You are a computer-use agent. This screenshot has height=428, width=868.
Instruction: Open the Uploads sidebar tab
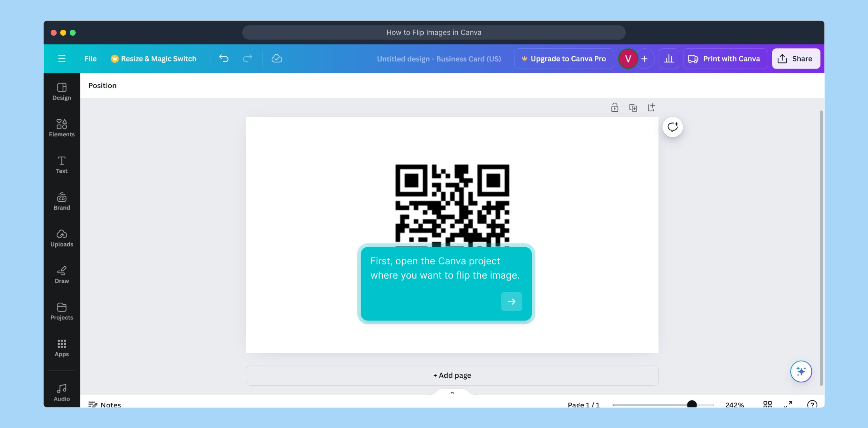62,238
